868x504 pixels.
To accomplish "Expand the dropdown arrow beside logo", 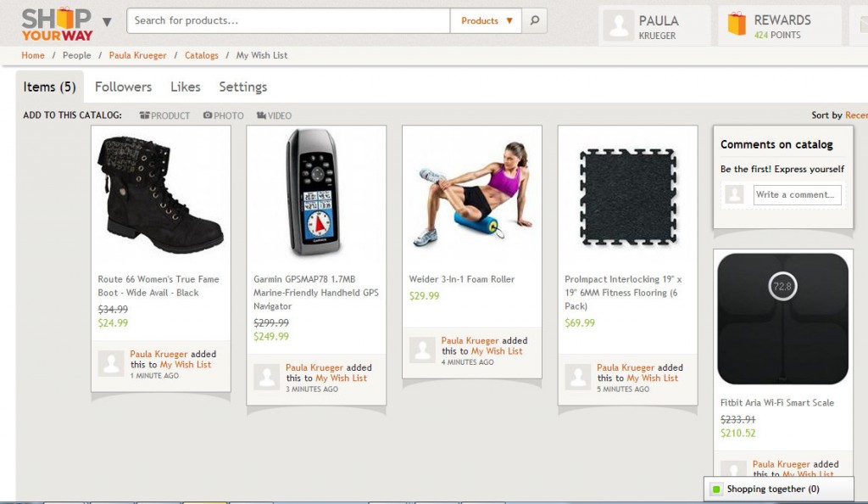I will (107, 22).
